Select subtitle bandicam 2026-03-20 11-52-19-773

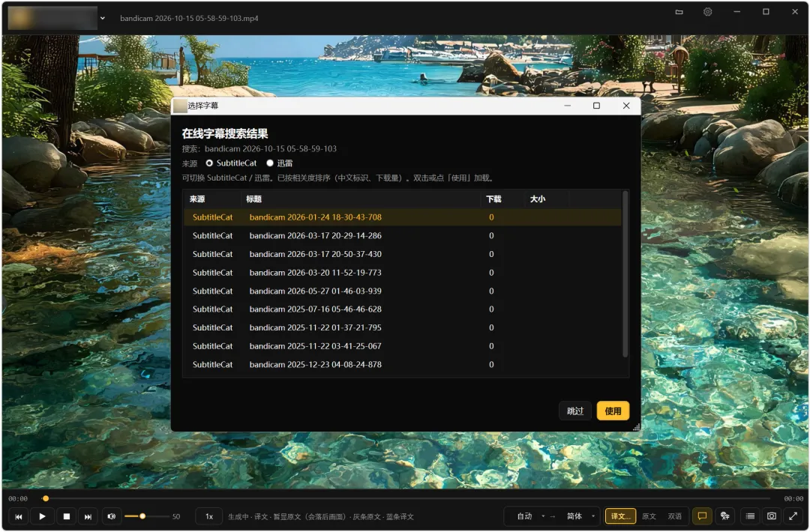point(403,273)
